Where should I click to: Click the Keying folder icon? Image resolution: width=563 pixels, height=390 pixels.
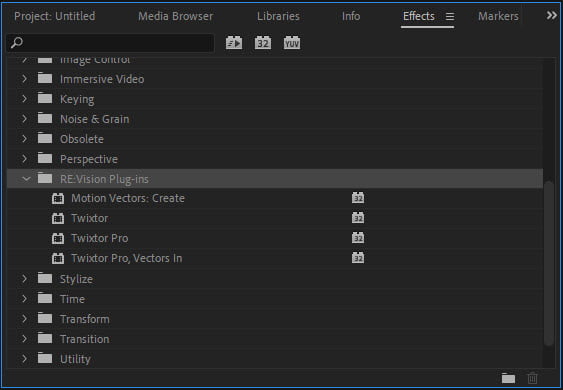click(45, 98)
